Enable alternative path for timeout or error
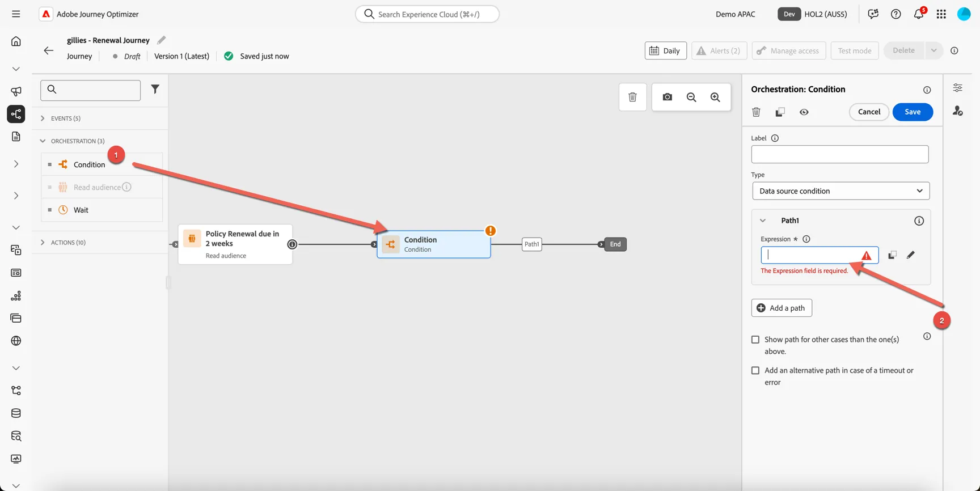Screen dimensions: 980x491 click(755, 370)
